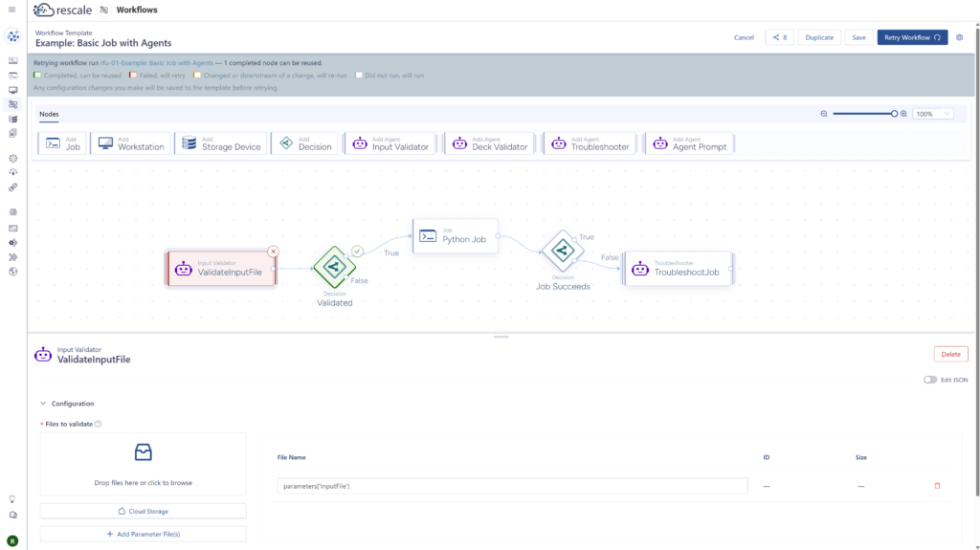The image size is (980, 550).
Task: Collapse the Configuration section
Action: click(x=43, y=403)
